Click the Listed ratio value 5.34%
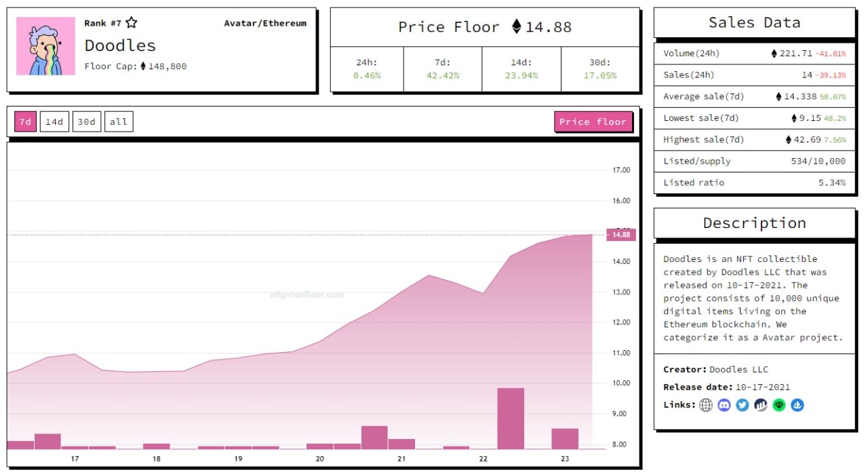The height and width of the screenshot is (473, 868). [832, 183]
